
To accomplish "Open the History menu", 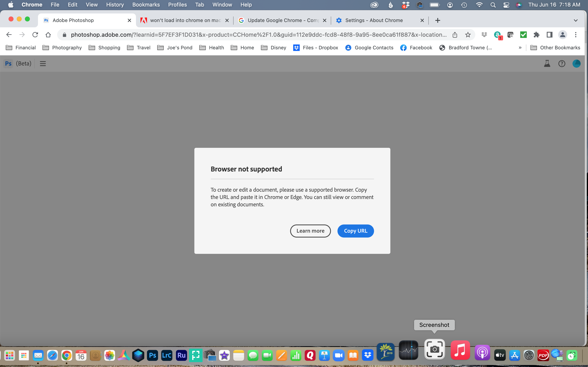I will point(115,5).
